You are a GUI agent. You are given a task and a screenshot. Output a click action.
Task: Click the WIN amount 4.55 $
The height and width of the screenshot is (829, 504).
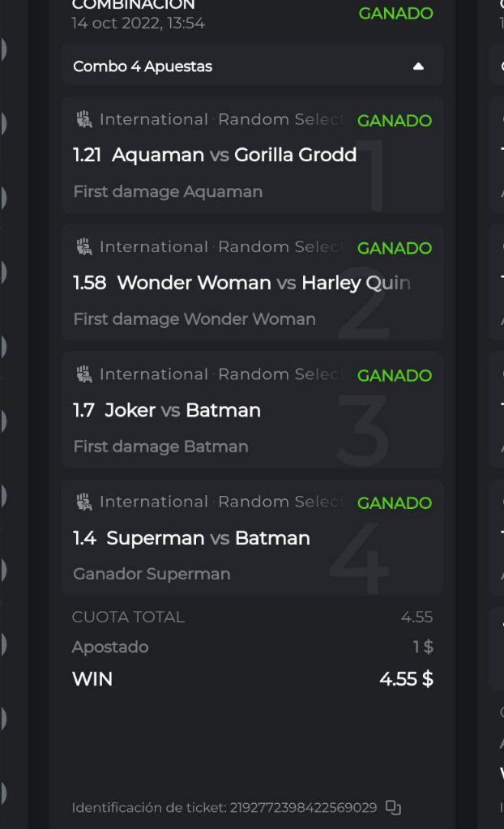click(x=406, y=679)
